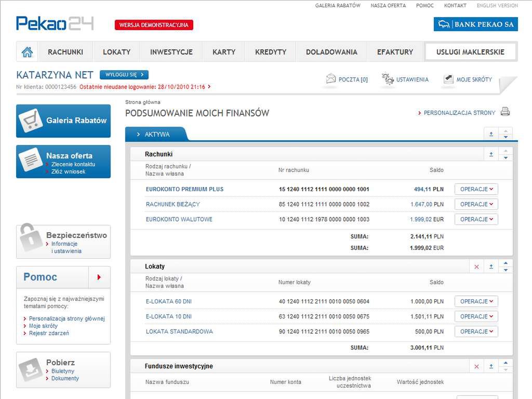Remove the Lokaty section with red X
The image size is (532, 399).
coord(477,267)
